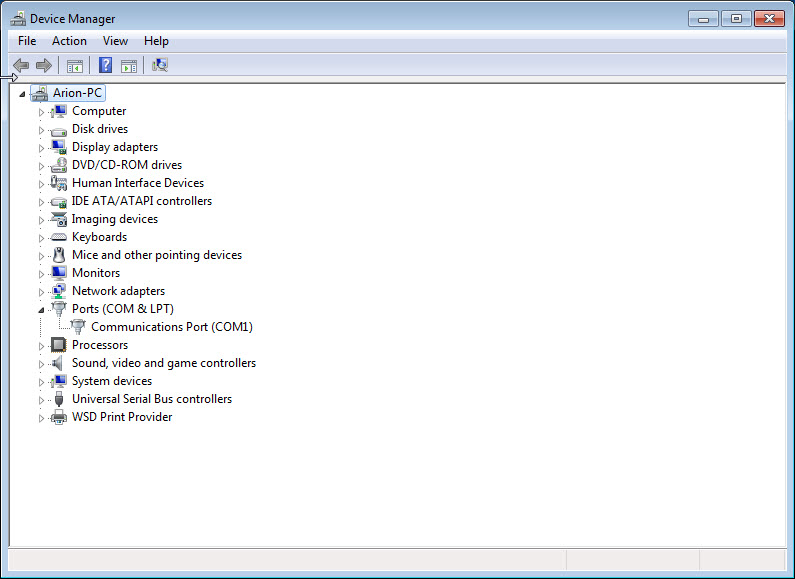Open Help via the blue question mark icon
Viewport: 795px width, 579px height.
pyautogui.click(x=105, y=66)
